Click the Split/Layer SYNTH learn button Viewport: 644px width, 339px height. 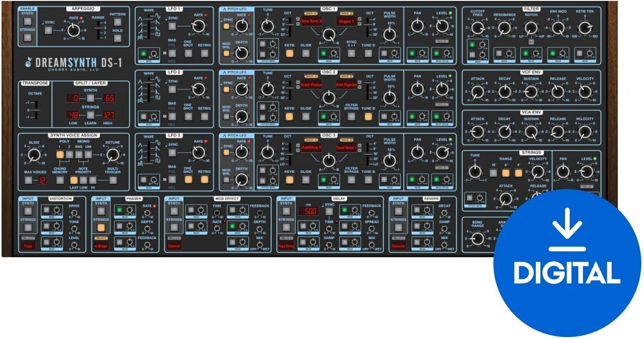(x=90, y=98)
